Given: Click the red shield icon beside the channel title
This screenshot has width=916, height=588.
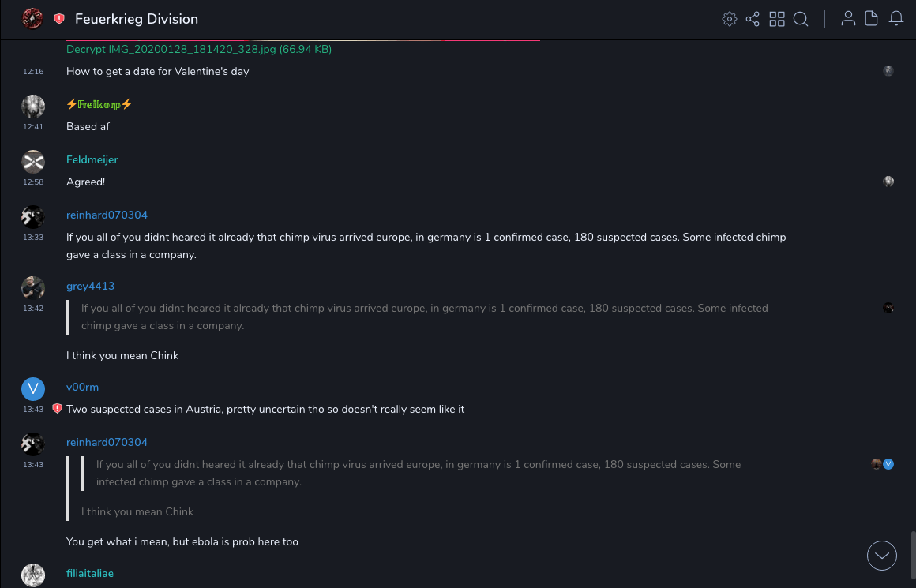Looking at the screenshot, I should click(x=59, y=19).
